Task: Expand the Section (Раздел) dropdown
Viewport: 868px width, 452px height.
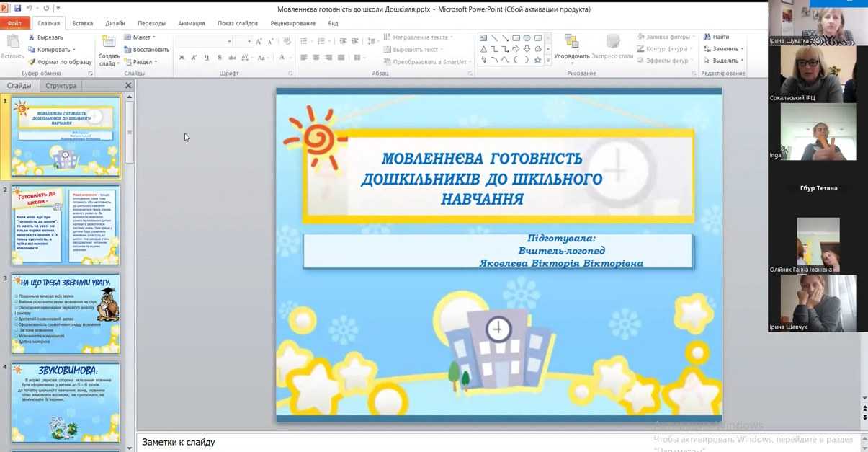Action: coord(142,62)
